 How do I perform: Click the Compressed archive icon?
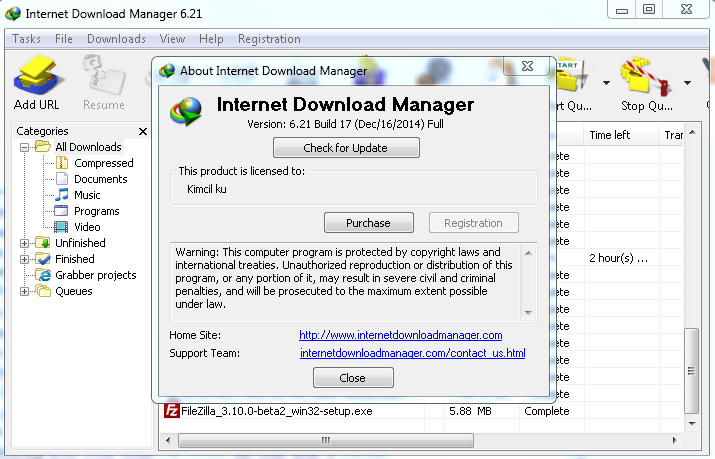pos(62,163)
